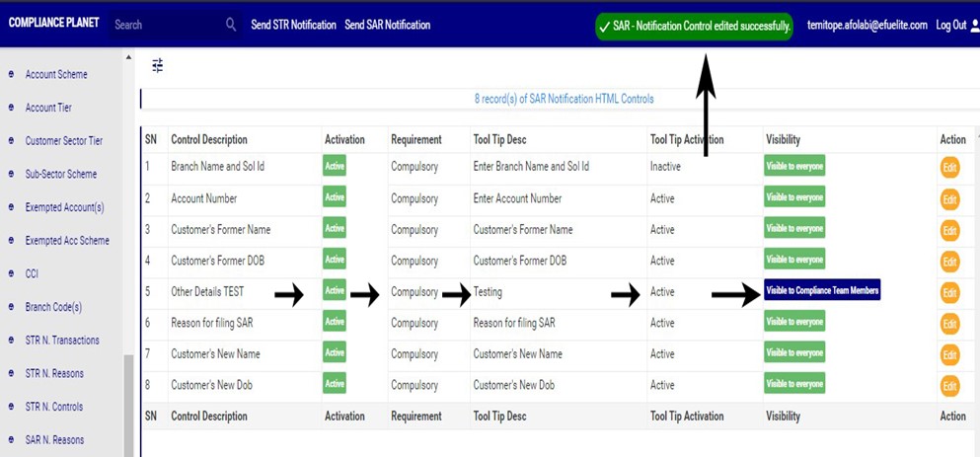Viewport: 980px width, 457px height.
Task: Toggle Visible to Compliance Team Members badge
Action: [821, 291]
